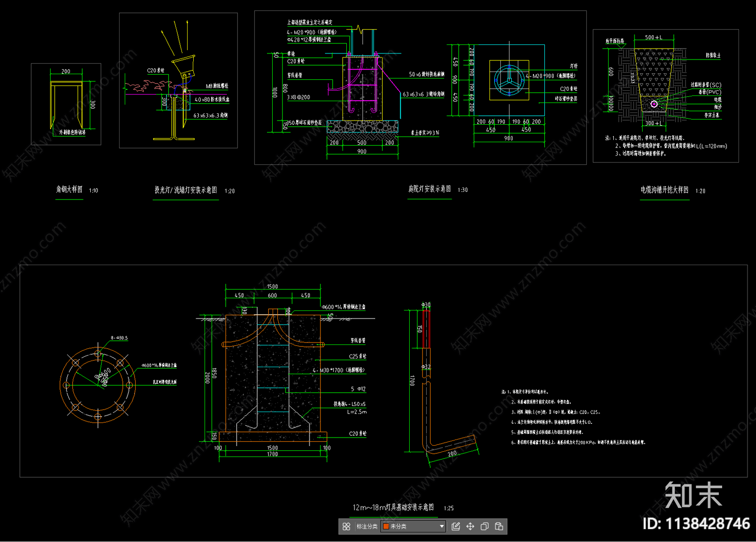
Task: Click the drawing title 电缆沟槽开挖大样图
Action: (x=664, y=190)
